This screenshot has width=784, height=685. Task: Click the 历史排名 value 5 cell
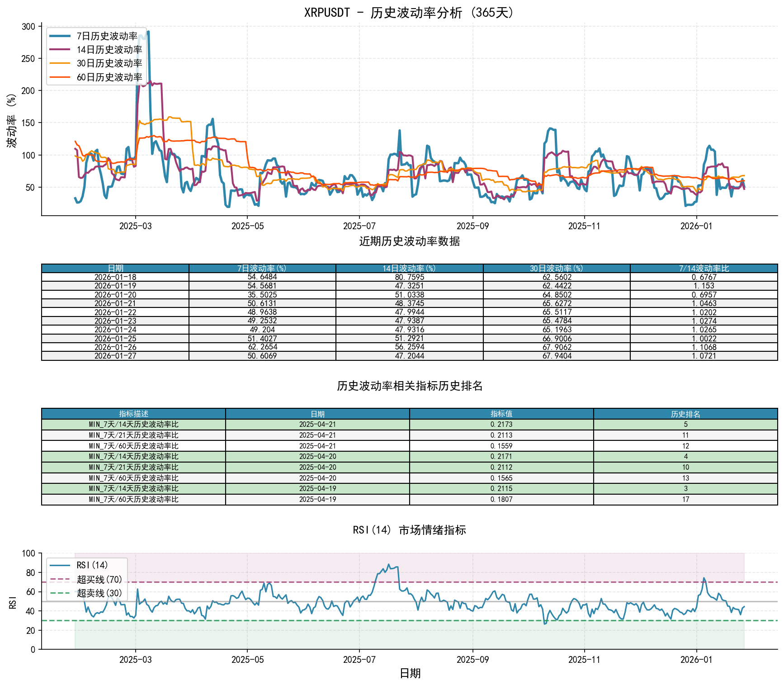coord(685,424)
